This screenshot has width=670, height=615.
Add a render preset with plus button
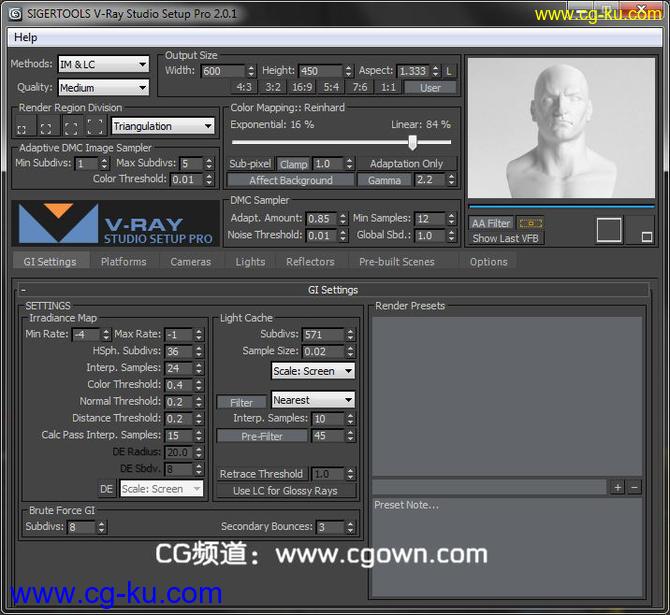(617, 488)
